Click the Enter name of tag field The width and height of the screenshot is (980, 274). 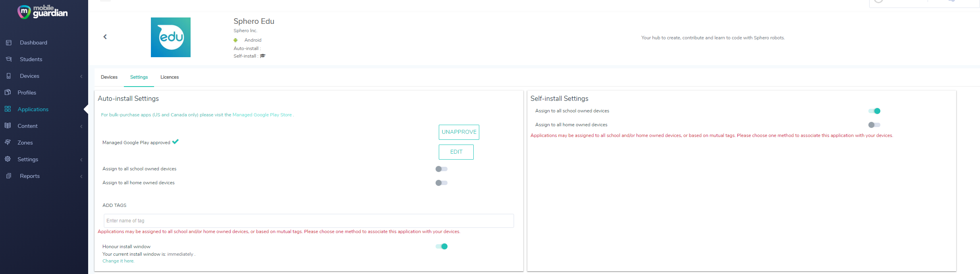click(x=309, y=221)
